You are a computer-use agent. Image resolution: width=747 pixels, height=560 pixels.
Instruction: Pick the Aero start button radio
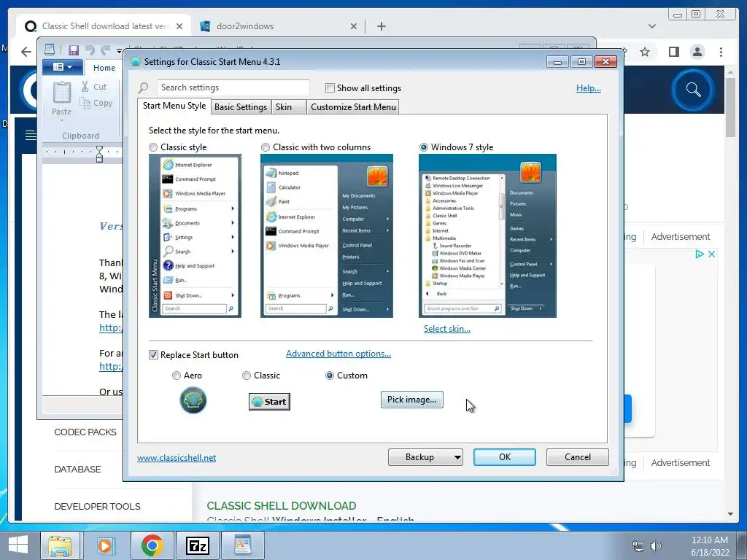click(177, 376)
